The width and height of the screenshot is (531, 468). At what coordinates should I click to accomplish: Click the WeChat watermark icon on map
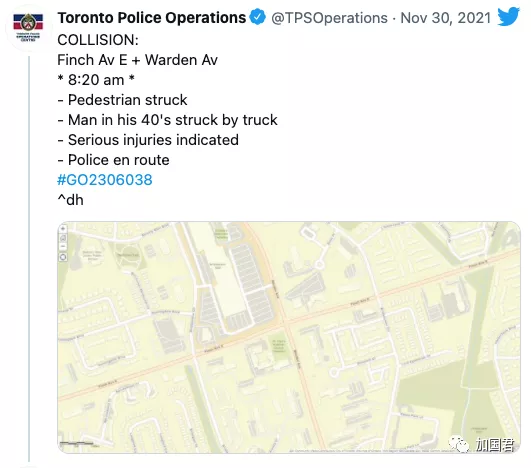click(x=459, y=444)
